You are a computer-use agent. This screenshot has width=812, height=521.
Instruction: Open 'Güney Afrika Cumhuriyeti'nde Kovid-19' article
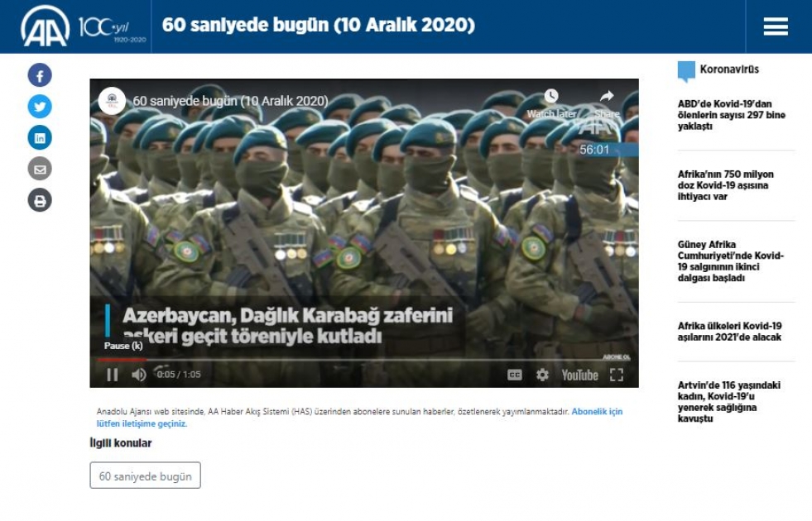pyautogui.click(x=731, y=261)
